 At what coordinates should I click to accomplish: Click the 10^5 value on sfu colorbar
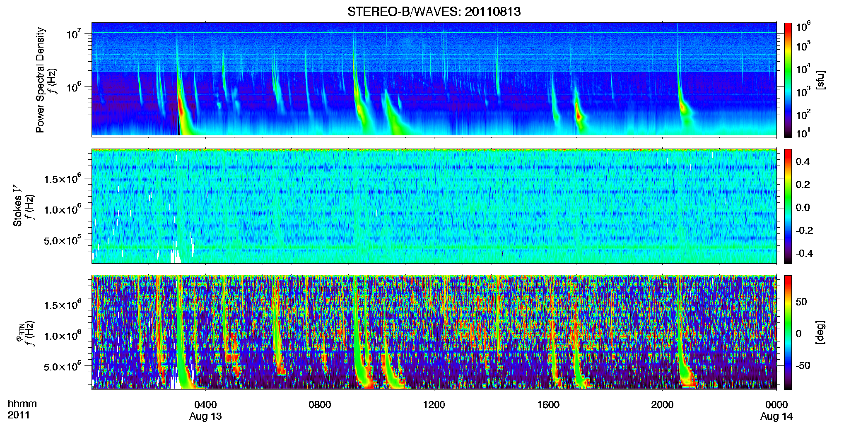point(803,46)
